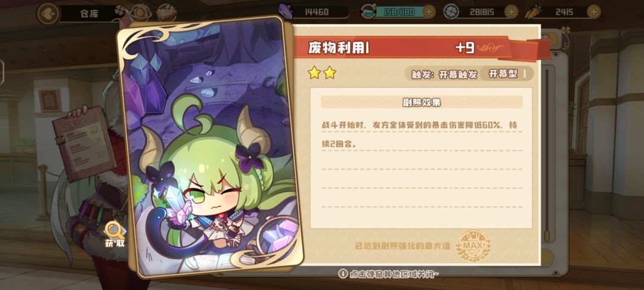Click the silver clover coin icon
Screen dimensions: 644x290
(451, 11)
